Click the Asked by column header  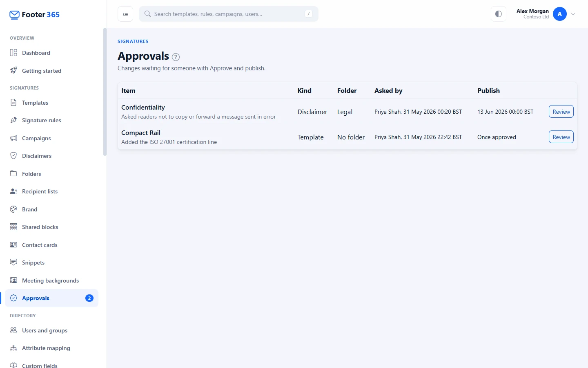coord(388,91)
